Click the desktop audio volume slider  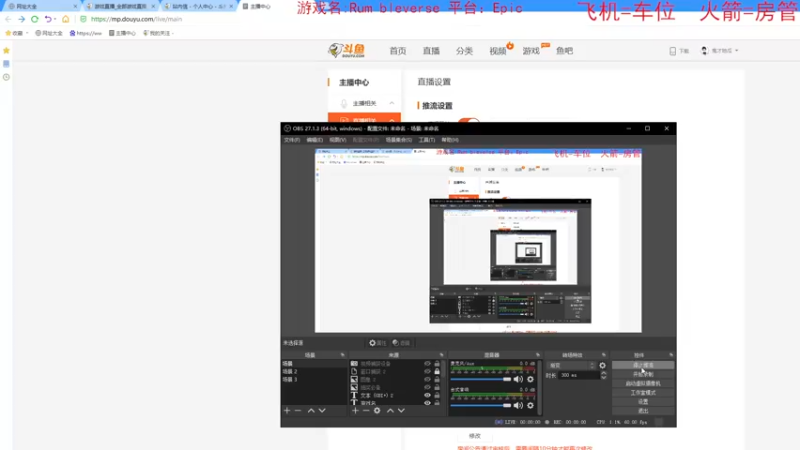click(x=481, y=406)
